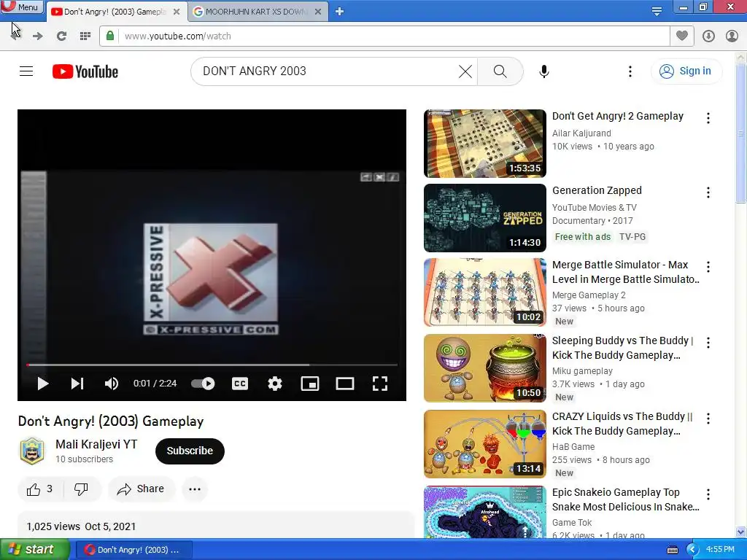747x560 pixels.
Task: Close the Don't Angry! YouTube tab
Action: click(177, 12)
